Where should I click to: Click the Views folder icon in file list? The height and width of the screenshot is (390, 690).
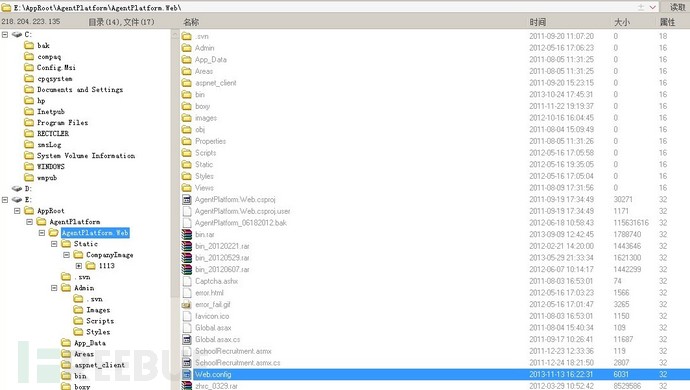tap(187, 188)
